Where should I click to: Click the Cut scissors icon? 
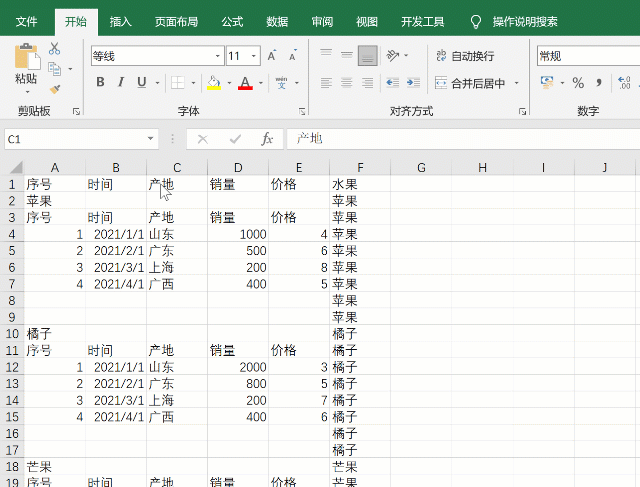54,49
